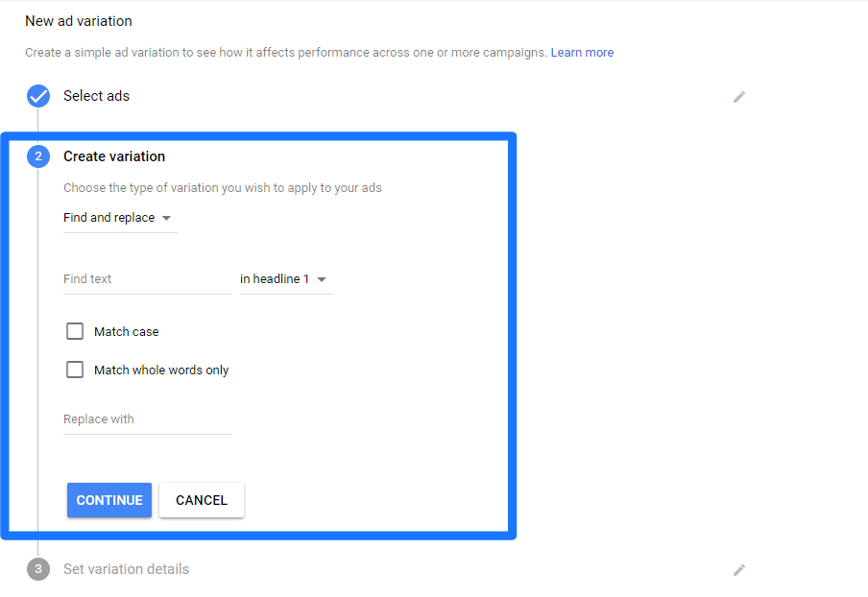Click the pencil edit icon beside Select ads

coord(739,97)
